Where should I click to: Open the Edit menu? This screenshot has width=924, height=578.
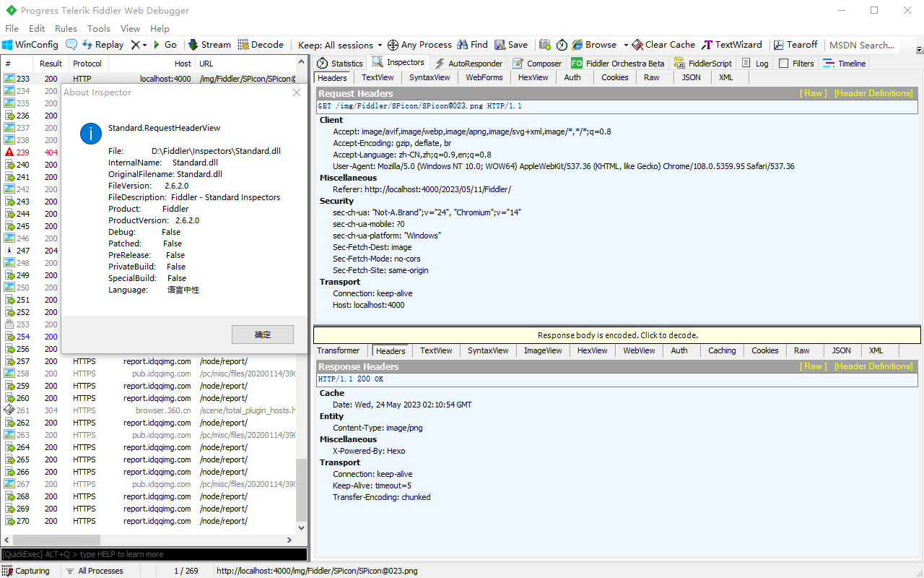point(37,29)
